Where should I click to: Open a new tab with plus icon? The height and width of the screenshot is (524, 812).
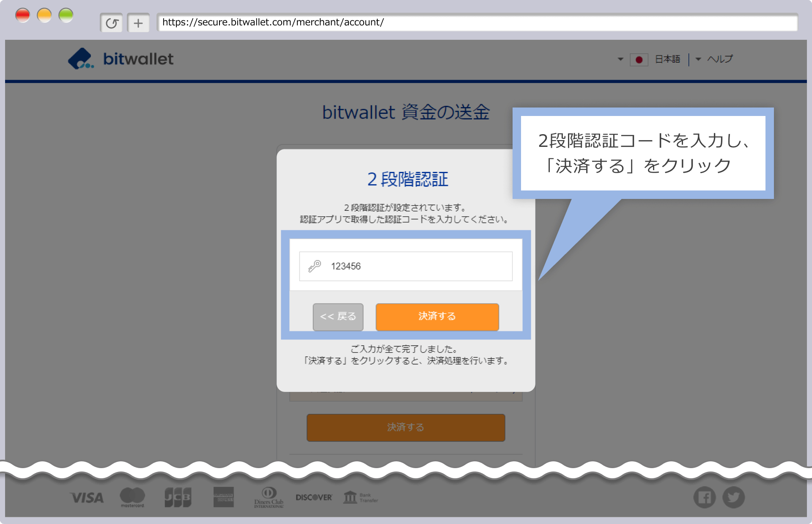(138, 23)
